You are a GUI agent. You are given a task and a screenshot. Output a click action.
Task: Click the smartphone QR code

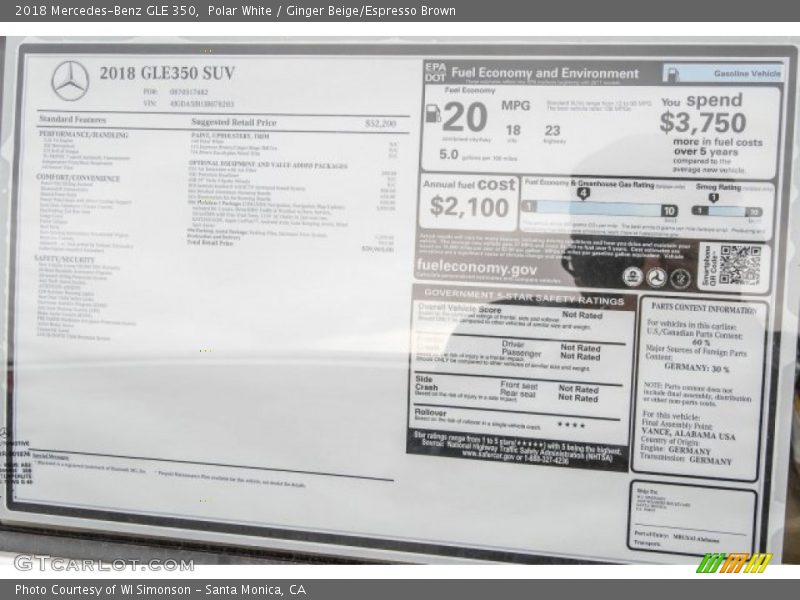pos(739,265)
